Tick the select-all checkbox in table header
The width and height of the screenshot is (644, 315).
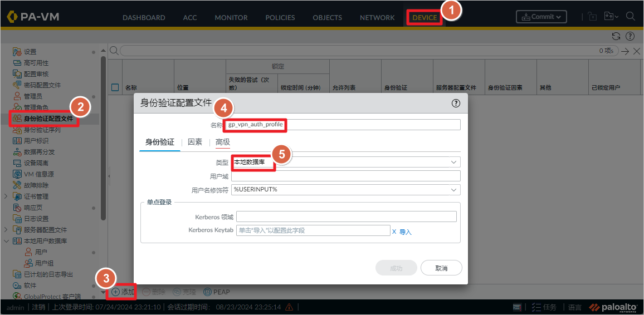point(115,87)
